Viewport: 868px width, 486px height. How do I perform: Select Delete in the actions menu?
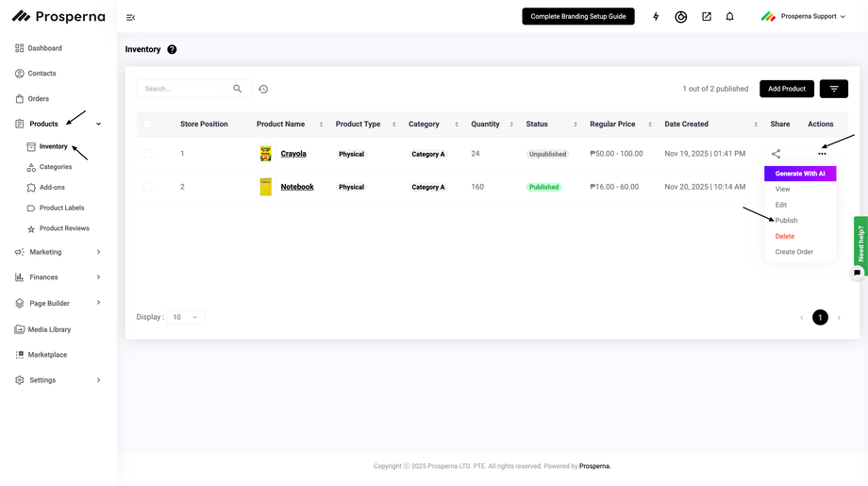(x=784, y=236)
